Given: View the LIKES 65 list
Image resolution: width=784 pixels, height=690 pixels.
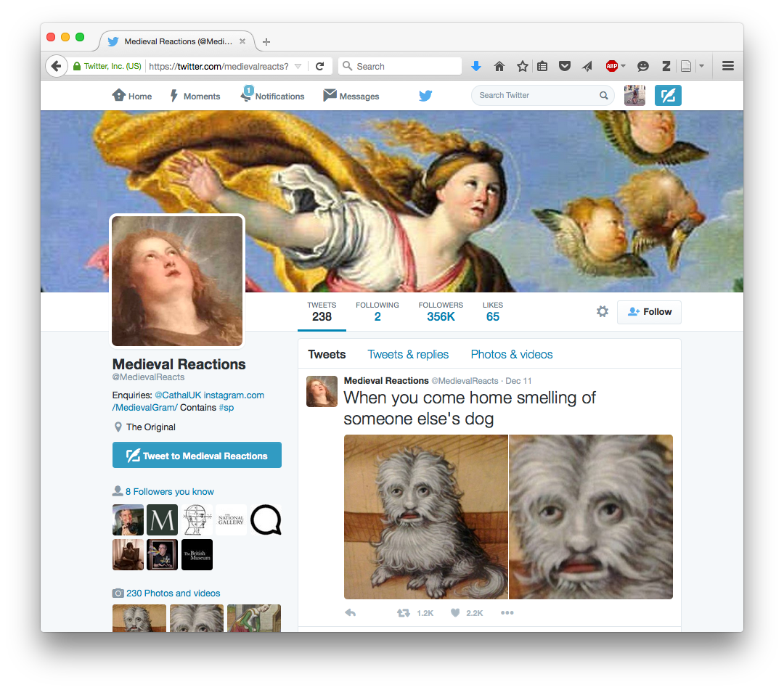Looking at the screenshot, I should tap(492, 312).
